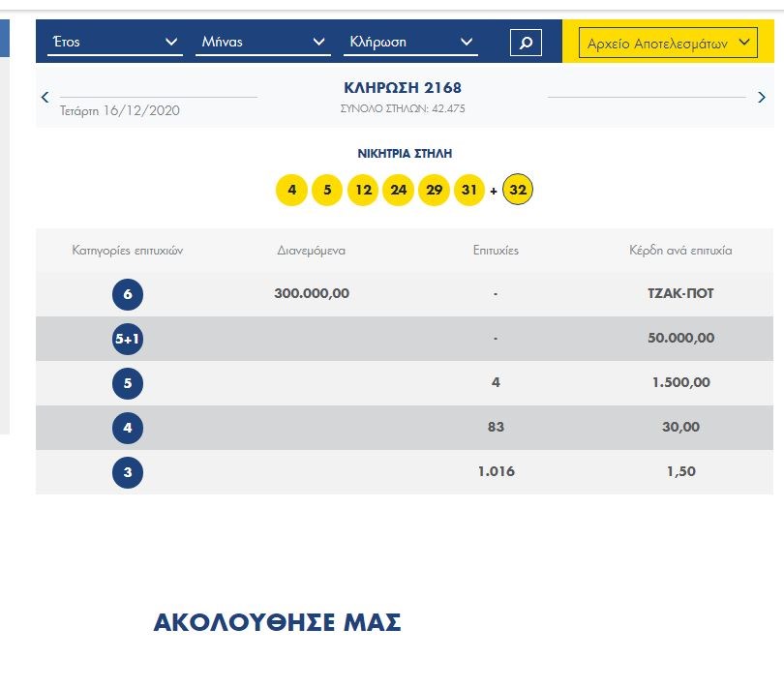The width and height of the screenshot is (784, 688).
Task: Click the ΚΛΗΡΩΣΗ 2168 heading
Action: pyautogui.click(x=403, y=88)
